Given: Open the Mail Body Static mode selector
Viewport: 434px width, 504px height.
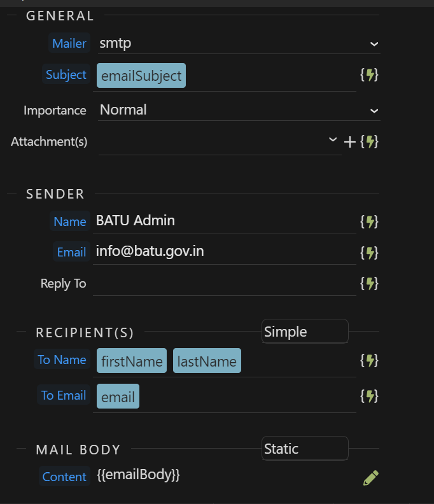Looking at the screenshot, I should (305, 449).
